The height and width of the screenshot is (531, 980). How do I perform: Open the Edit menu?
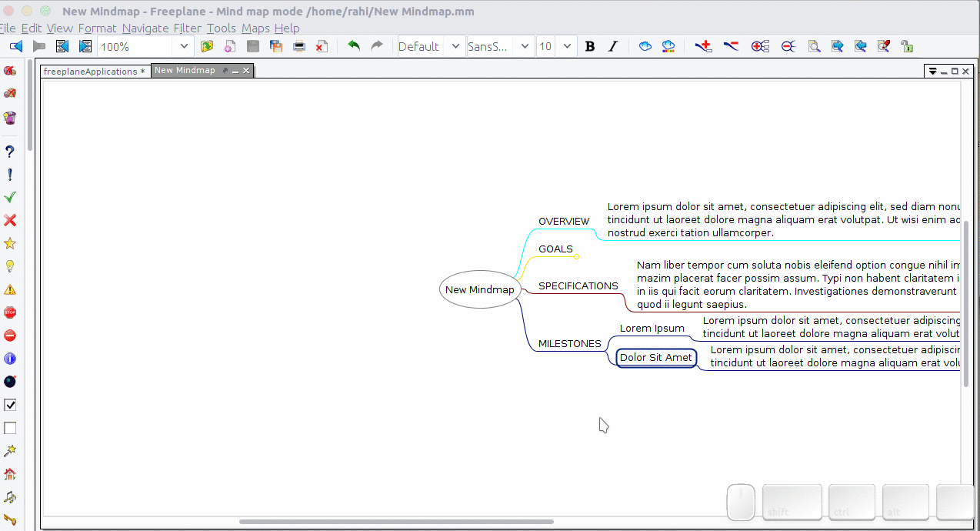[x=32, y=28]
